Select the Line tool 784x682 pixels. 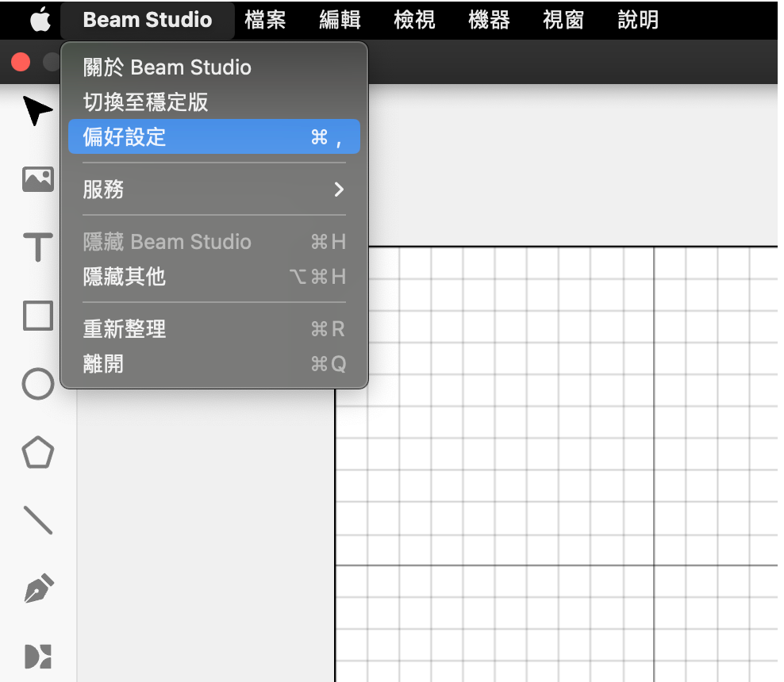(x=38, y=520)
